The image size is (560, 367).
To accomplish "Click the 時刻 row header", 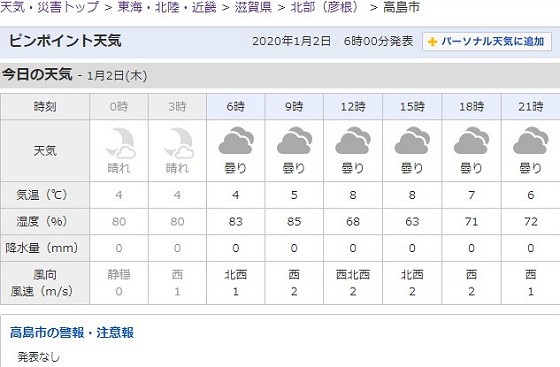I will pos(45,106).
